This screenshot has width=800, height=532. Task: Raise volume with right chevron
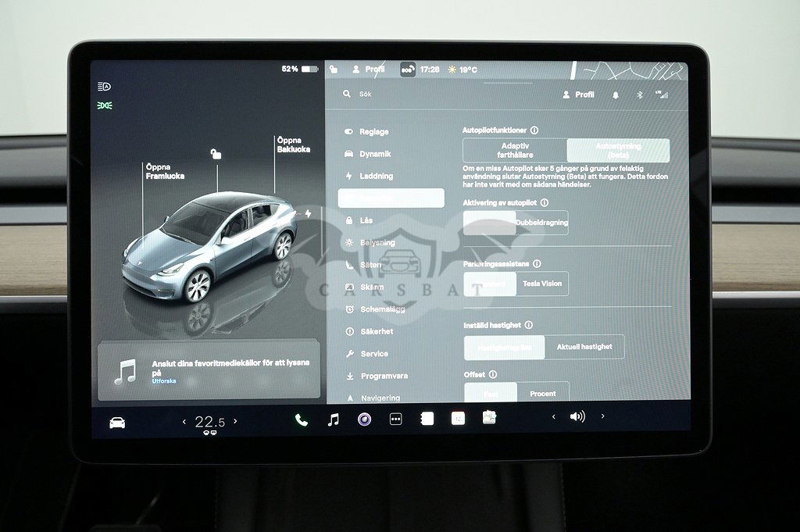point(602,417)
